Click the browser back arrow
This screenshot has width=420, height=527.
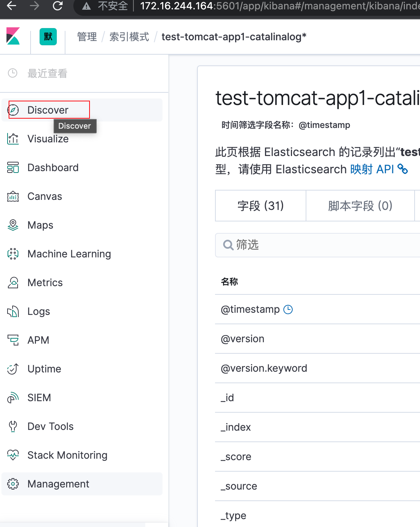click(x=12, y=6)
